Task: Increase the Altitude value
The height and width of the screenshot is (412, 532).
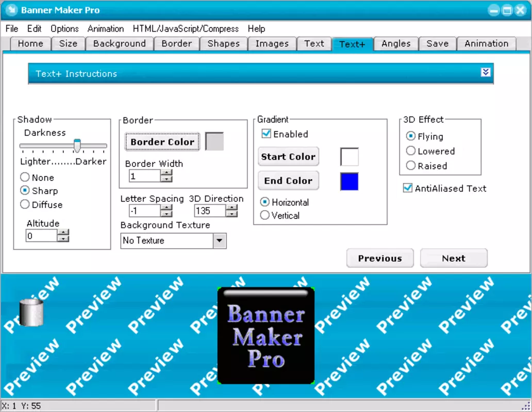Action: [63, 232]
